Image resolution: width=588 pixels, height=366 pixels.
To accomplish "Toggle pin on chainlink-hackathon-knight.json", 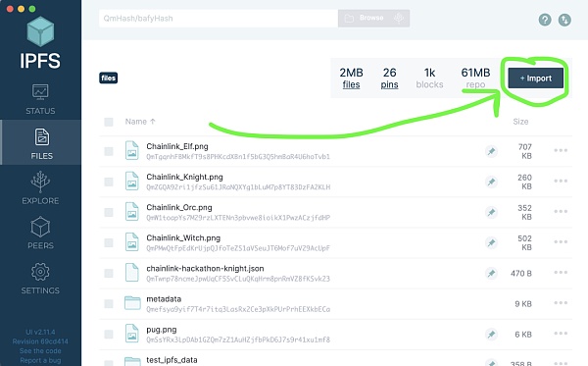I will [491, 274].
